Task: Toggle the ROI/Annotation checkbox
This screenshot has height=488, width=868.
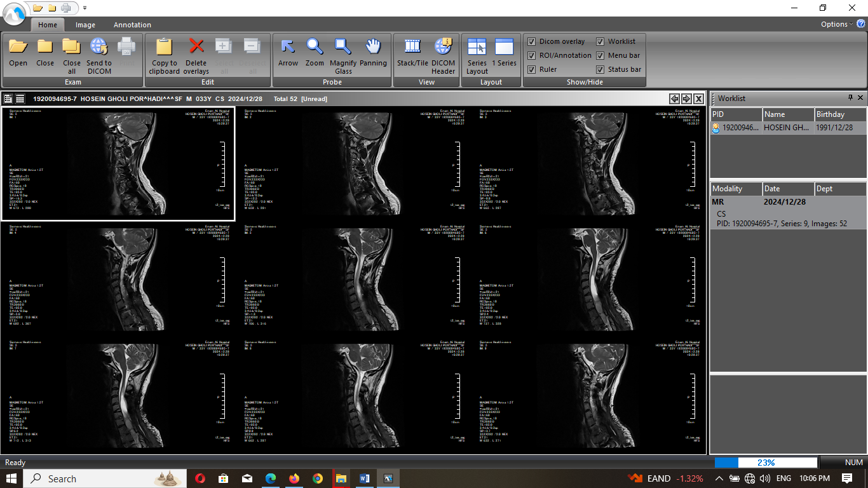Action: 532,55
